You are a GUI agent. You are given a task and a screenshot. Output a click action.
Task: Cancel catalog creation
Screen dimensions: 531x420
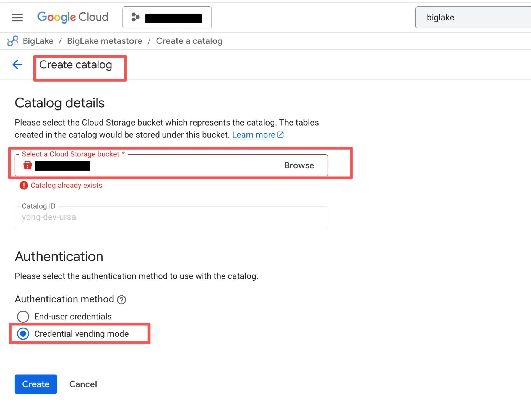[x=83, y=384]
